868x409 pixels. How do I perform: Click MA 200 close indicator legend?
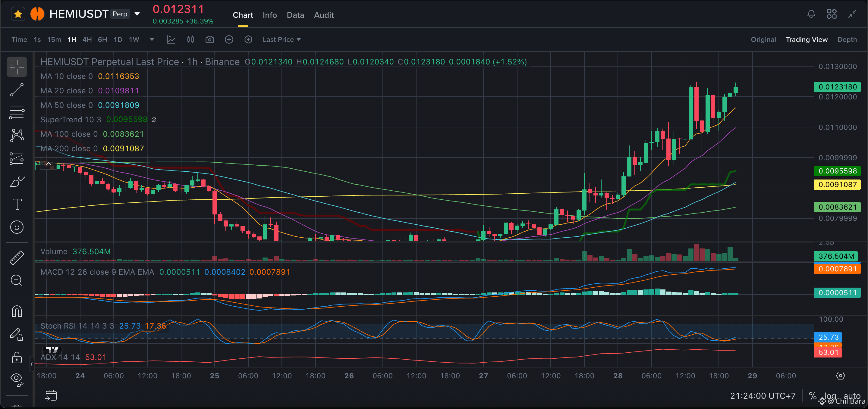click(92, 148)
